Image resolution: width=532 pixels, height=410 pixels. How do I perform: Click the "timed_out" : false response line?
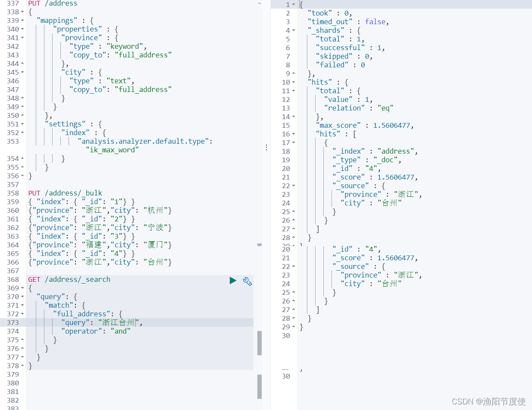pos(348,22)
